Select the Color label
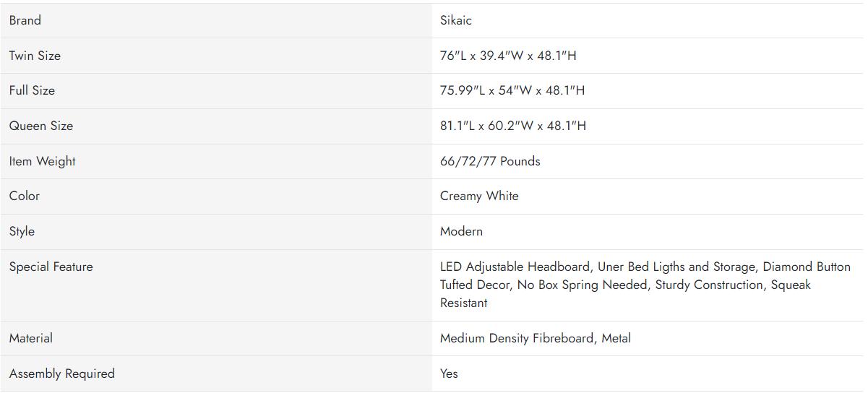Screen dimensions: 868x393 point(25,196)
